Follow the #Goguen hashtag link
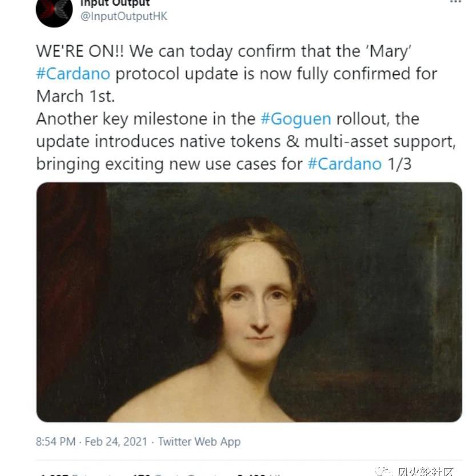This screenshot has width=469, height=476. 295,119
